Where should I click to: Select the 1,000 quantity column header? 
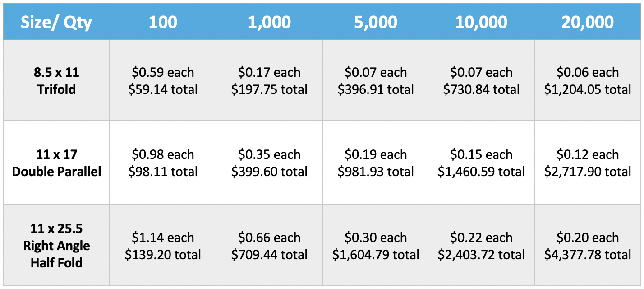tap(269, 22)
